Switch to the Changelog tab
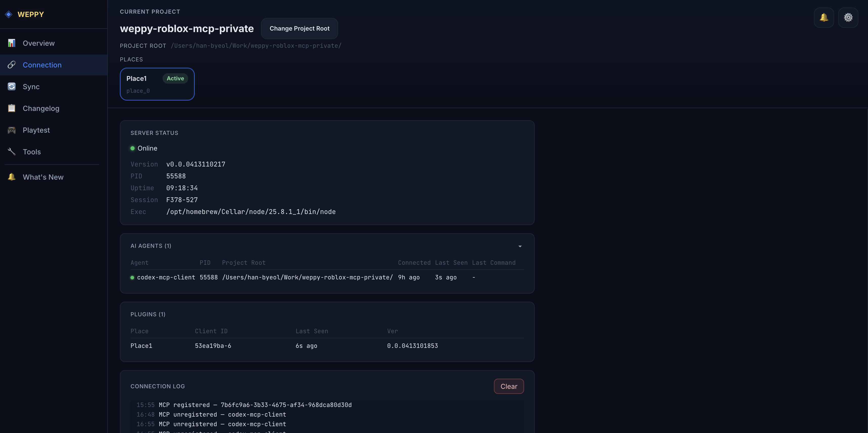Screen dimensions: 868x433 click(x=41, y=108)
